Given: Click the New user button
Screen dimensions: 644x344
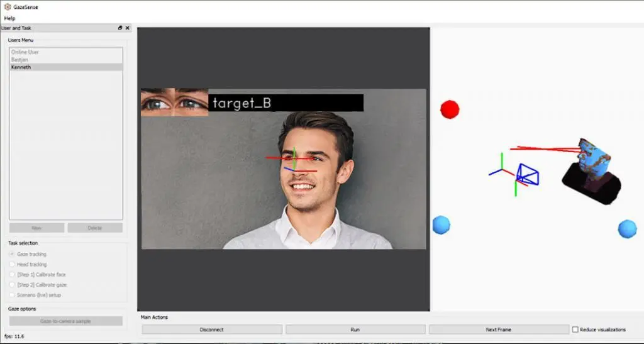Looking at the screenshot, I should coord(36,228).
